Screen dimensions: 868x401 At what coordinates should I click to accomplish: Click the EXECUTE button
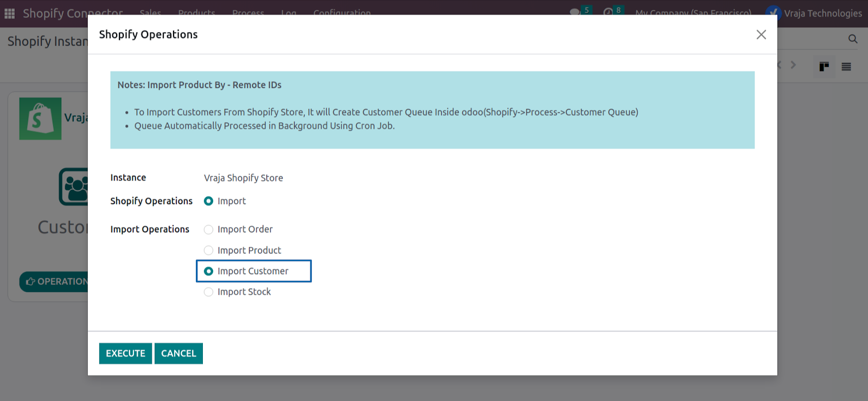pyautogui.click(x=125, y=353)
